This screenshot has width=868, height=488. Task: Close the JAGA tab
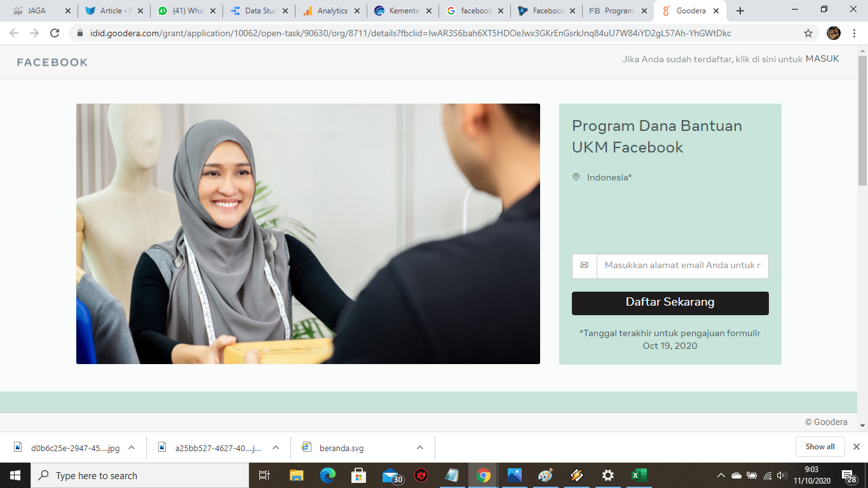coord(68,11)
